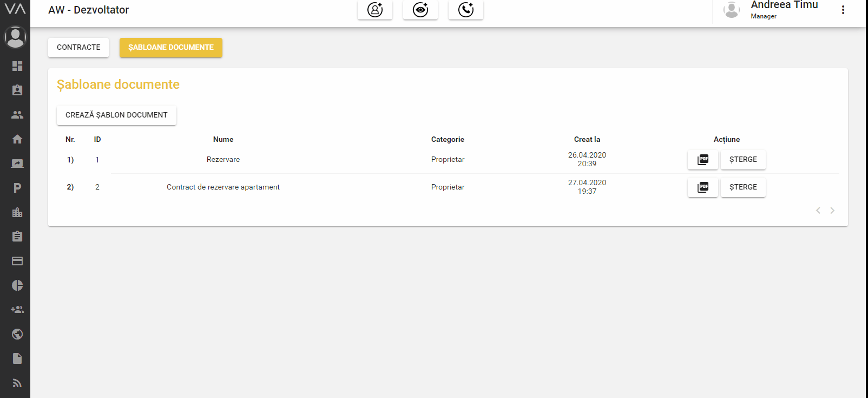
Task: Click the globe icon in sidebar
Action: [x=17, y=334]
